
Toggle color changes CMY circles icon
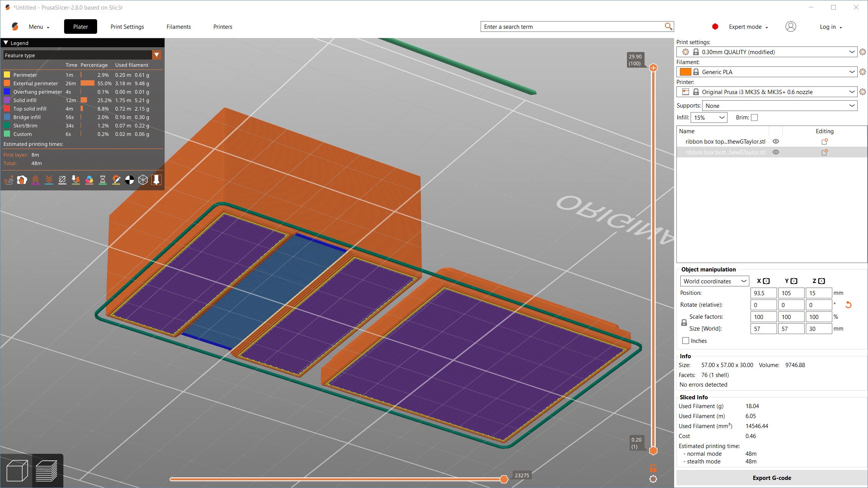click(x=89, y=180)
